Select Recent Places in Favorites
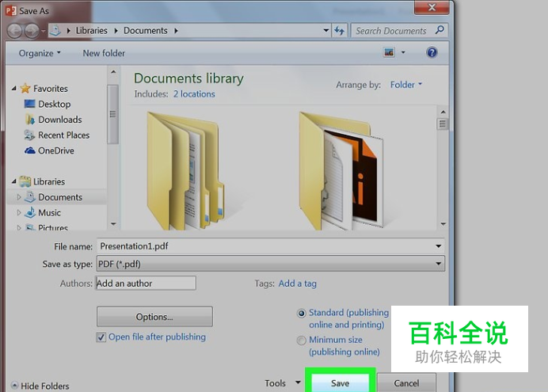The image size is (548, 392). 63,135
